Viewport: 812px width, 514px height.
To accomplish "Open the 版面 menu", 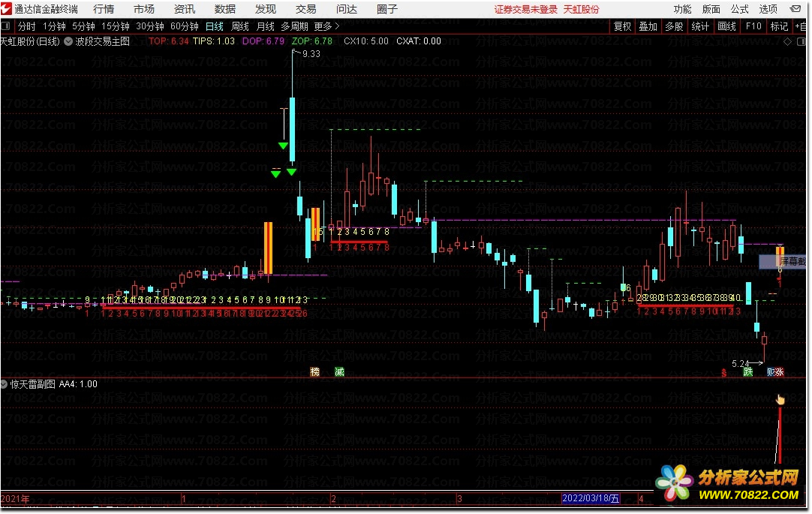I will click(711, 9).
